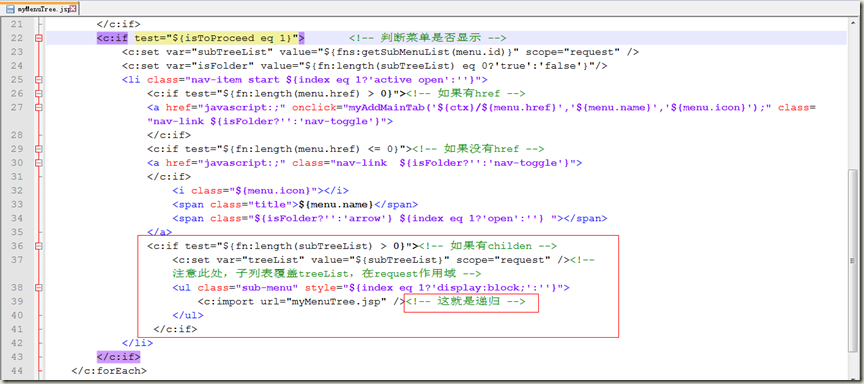The height and width of the screenshot is (384, 864).
Task: Click the </a> closing tag on line 35
Action: (x=160, y=232)
